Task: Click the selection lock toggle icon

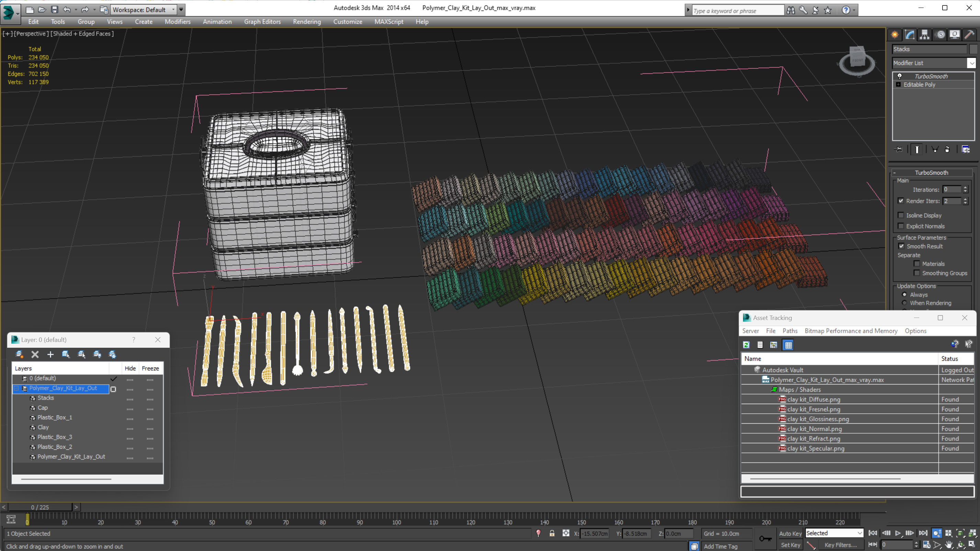Action: pos(552,533)
